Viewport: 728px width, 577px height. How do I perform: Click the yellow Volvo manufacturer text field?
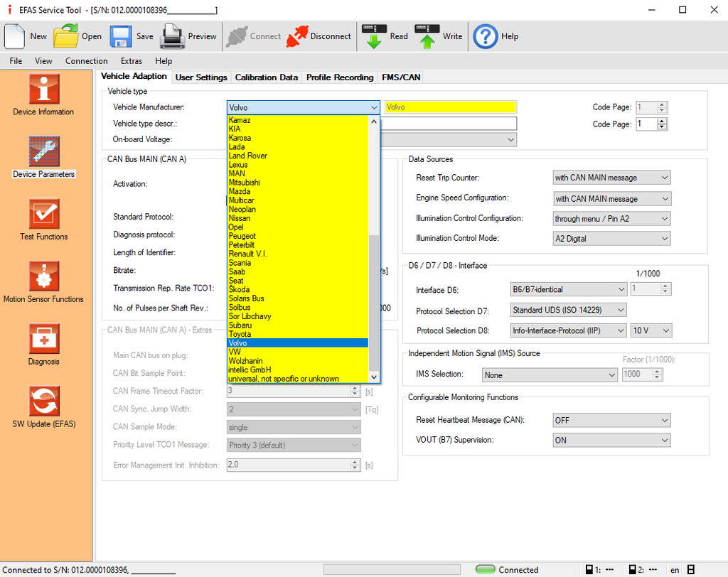pyautogui.click(x=450, y=107)
